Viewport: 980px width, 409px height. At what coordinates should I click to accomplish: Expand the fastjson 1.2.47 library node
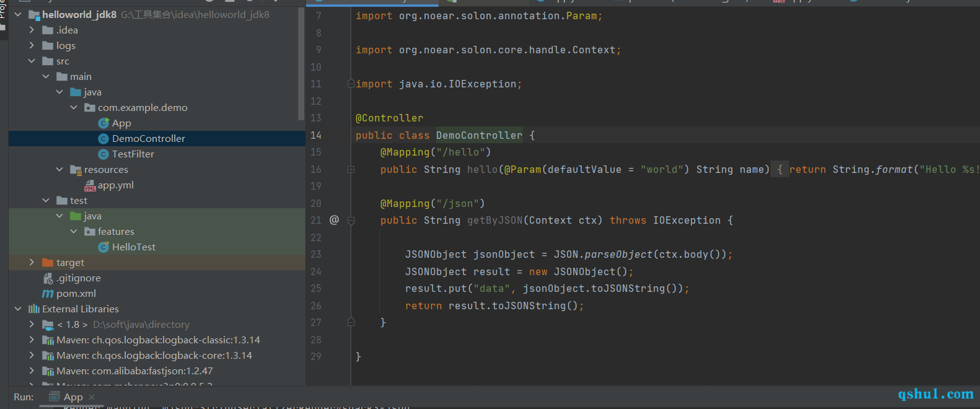click(x=32, y=371)
